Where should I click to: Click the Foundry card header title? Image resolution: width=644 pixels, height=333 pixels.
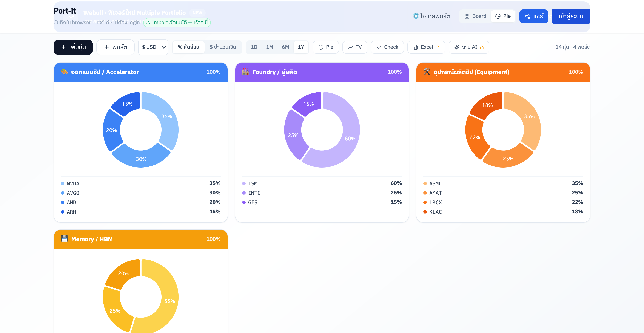click(x=275, y=72)
